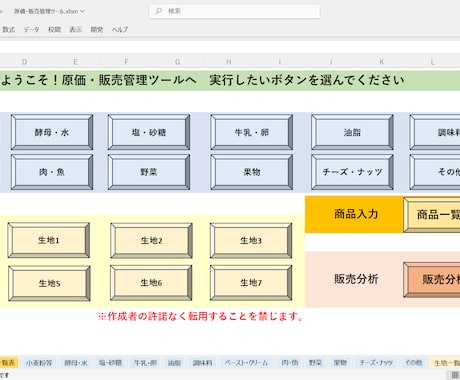Open the 開発 ribbon tab
The width and height of the screenshot is (460, 380).
pos(97,30)
